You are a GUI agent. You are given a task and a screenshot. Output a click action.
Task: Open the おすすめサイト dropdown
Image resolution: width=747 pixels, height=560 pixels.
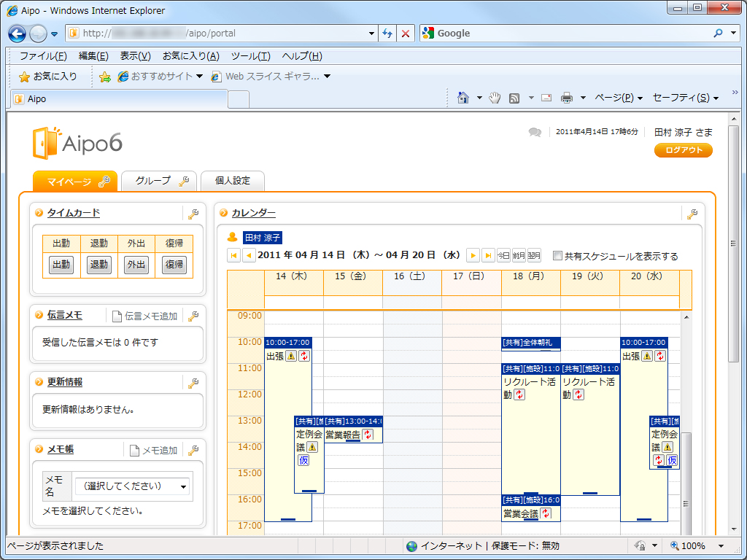pyautogui.click(x=200, y=76)
